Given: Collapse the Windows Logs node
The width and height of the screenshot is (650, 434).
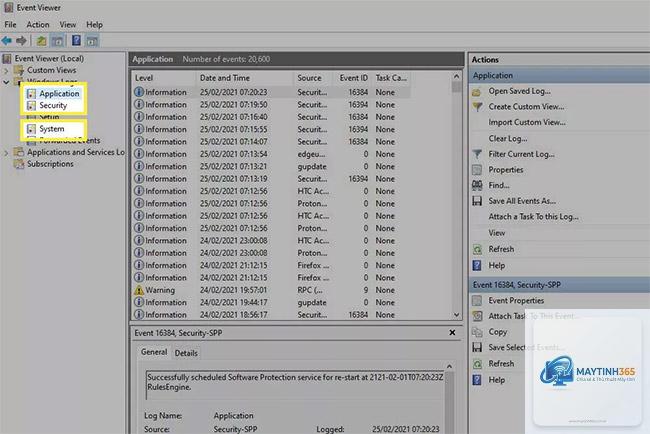Looking at the screenshot, I should (x=6, y=82).
